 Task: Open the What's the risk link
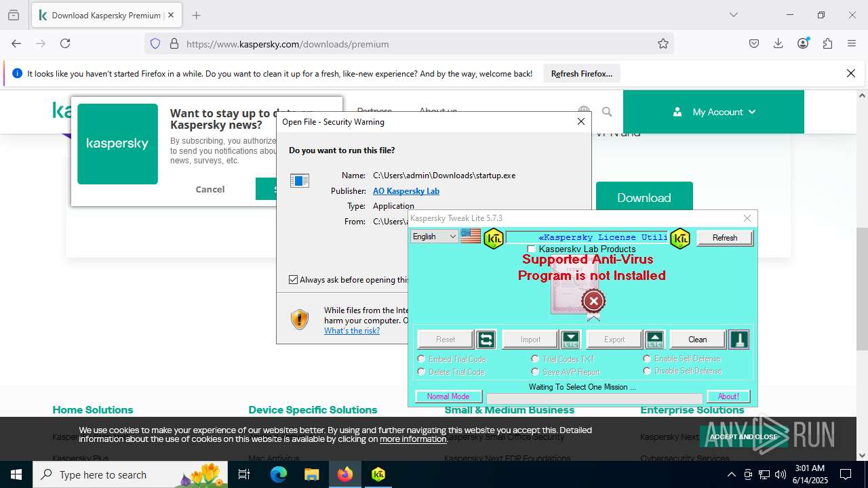pyautogui.click(x=352, y=331)
